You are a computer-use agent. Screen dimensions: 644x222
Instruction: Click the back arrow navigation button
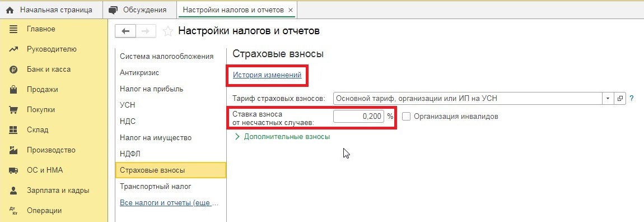(125, 31)
